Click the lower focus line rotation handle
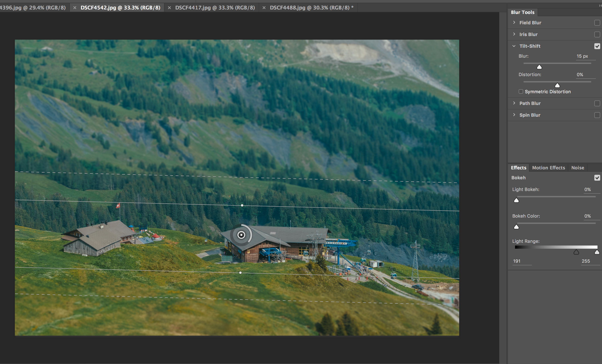The width and height of the screenshot is (602, 364). point(240,273)
